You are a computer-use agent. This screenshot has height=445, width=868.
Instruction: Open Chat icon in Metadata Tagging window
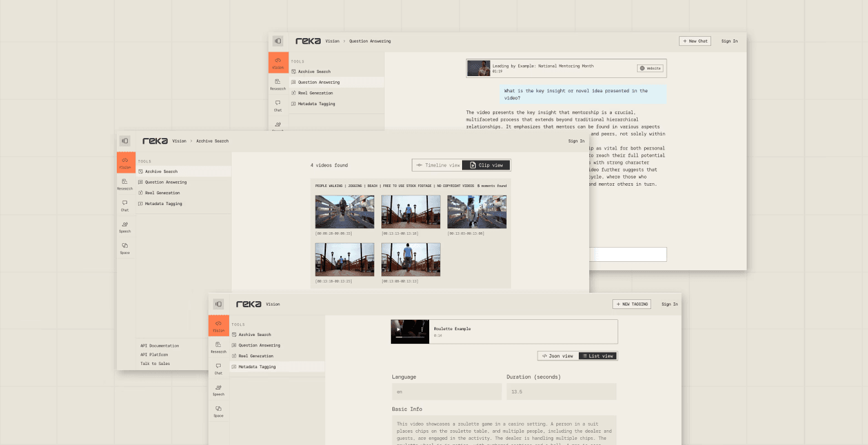tap(219, 369)
